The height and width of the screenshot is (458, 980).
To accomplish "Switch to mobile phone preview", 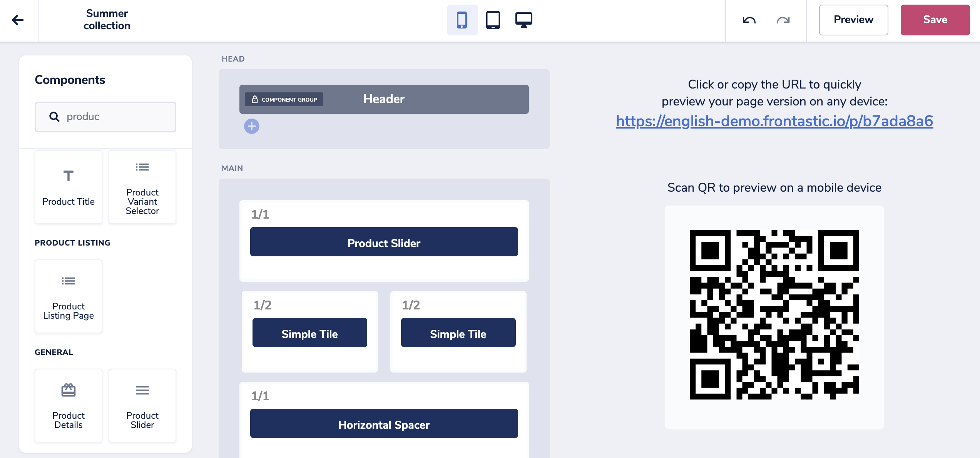I will [x=462, y=20].
